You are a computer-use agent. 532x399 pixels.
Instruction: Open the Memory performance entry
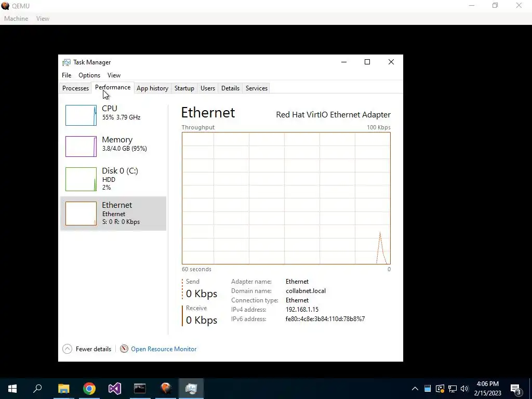click(113, 146)
